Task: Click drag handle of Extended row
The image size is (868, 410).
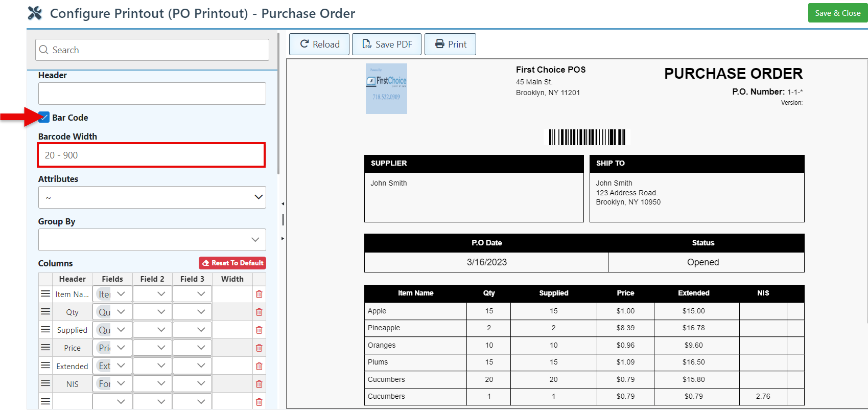Action: pos(45,366)
